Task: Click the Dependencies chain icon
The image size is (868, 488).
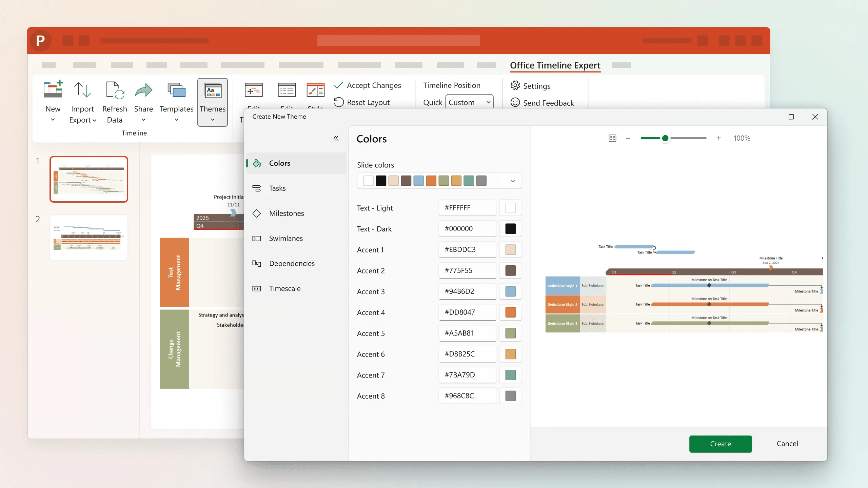Action: point(256,263)
